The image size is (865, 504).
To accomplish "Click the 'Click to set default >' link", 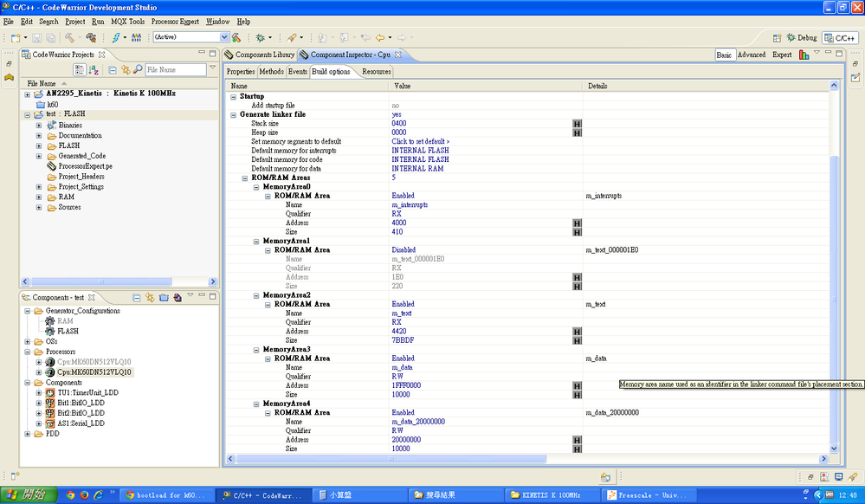I will tap(420, 142).
